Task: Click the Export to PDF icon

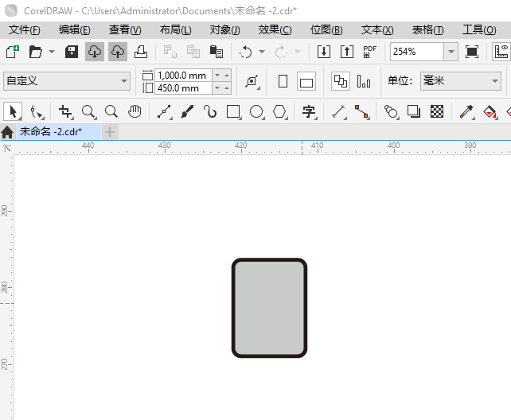Action: pos(369,52)
